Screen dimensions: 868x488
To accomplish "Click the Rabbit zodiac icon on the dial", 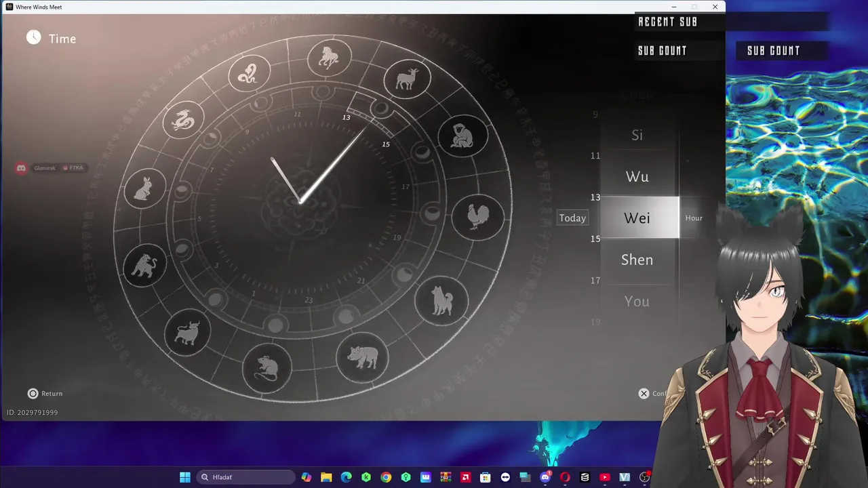I will [x=145, y=188].
